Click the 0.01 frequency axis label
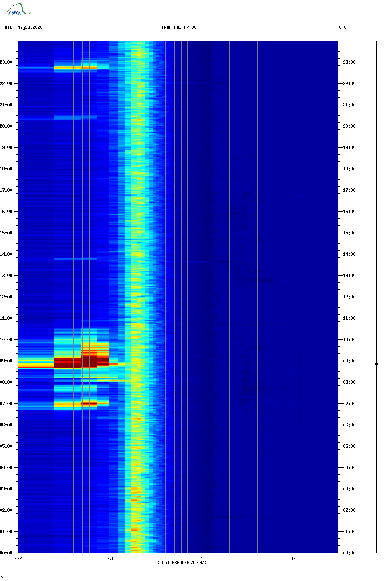Screen dimensions: 392x581 coord(18,559)
